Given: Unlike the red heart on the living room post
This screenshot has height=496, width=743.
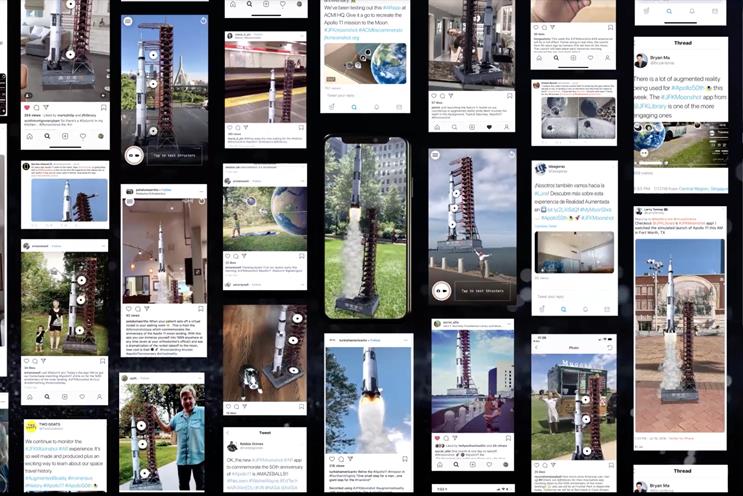Looking at the screenshot, I should click(27, 108).
